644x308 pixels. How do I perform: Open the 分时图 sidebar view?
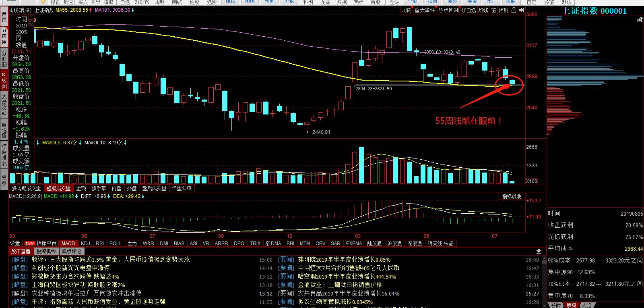(4, 59)
